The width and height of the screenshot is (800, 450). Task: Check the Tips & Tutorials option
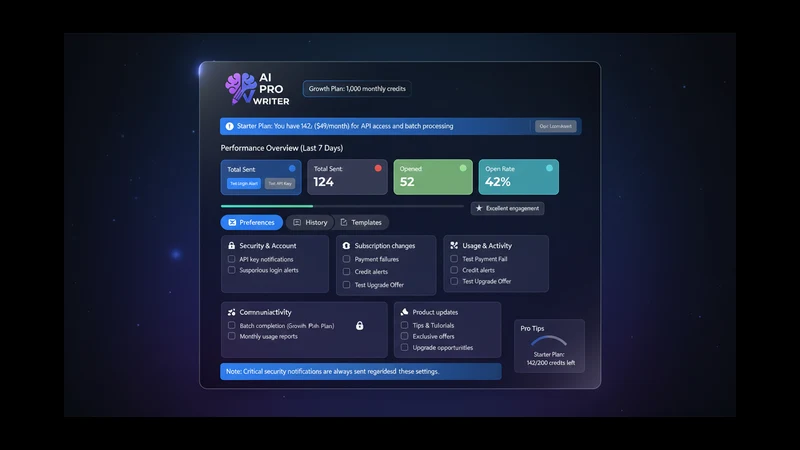coord(405,325)
